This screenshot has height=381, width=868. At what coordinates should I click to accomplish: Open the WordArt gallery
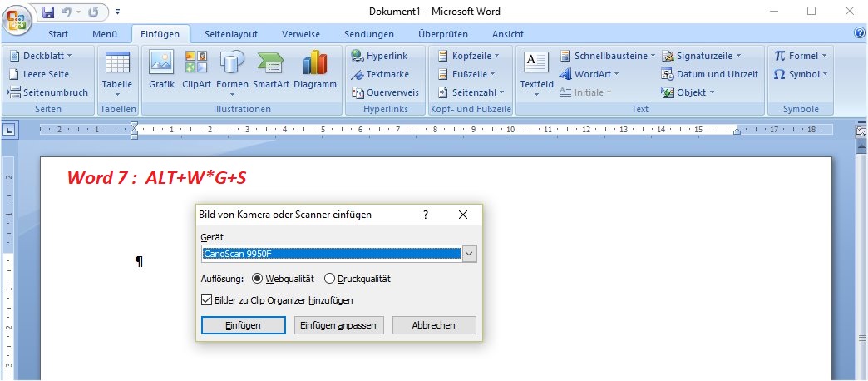[x=589, y=74]
